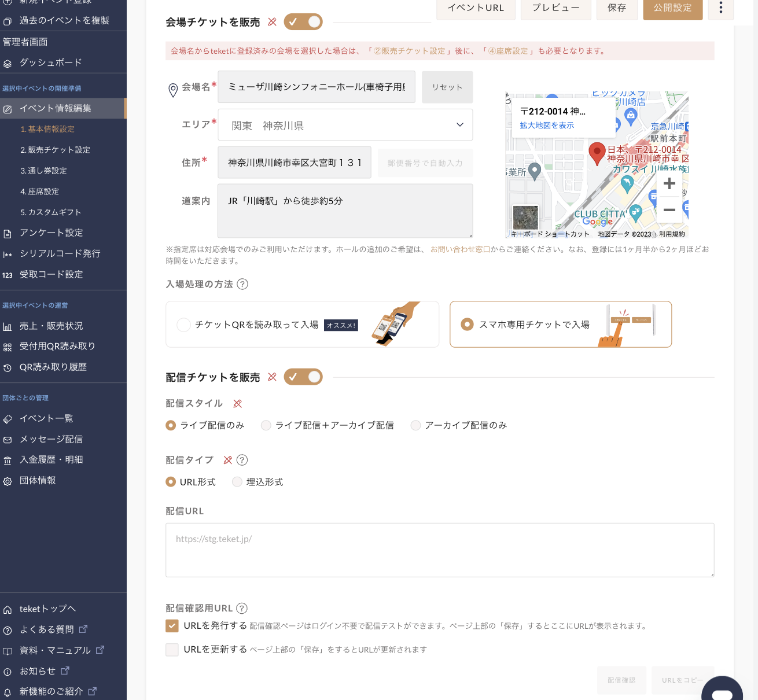This screenshot has height=700, width=758.
Task: Click the 保存 button at the top
Action: point(617,9)
